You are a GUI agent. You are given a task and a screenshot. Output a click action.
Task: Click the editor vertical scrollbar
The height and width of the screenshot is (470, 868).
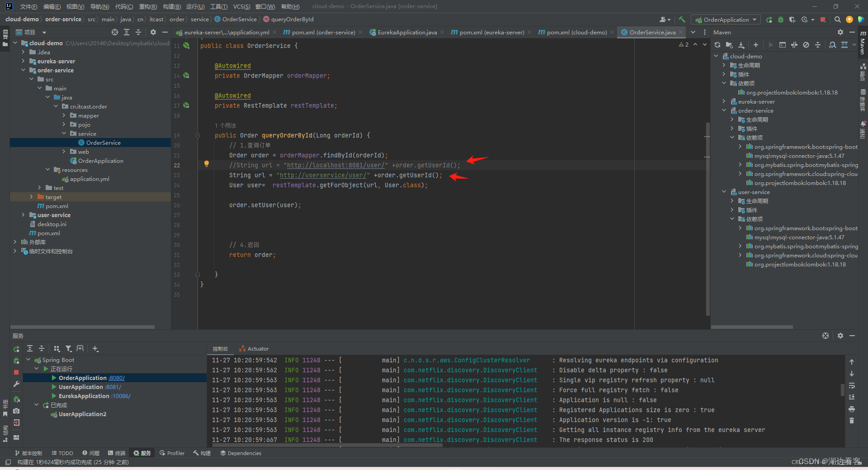[x=708, y=218]
